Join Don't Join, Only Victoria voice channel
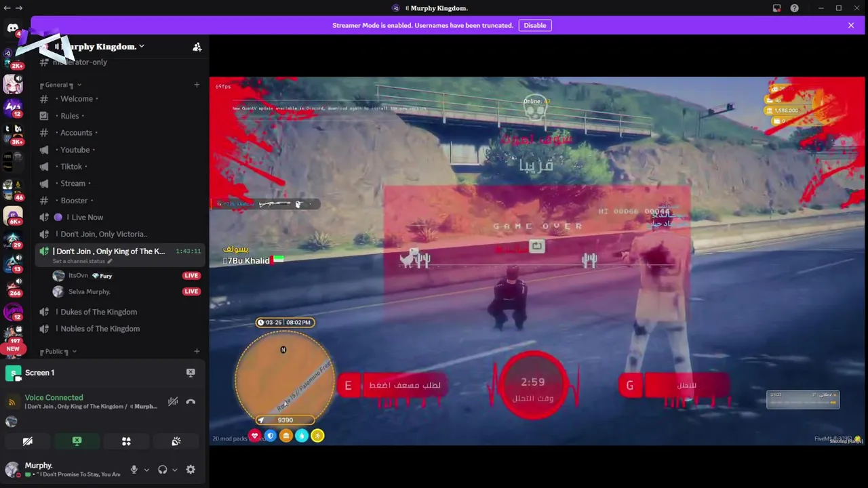Image resolution: width=868 pixels, height=488 pixels. 119,235
